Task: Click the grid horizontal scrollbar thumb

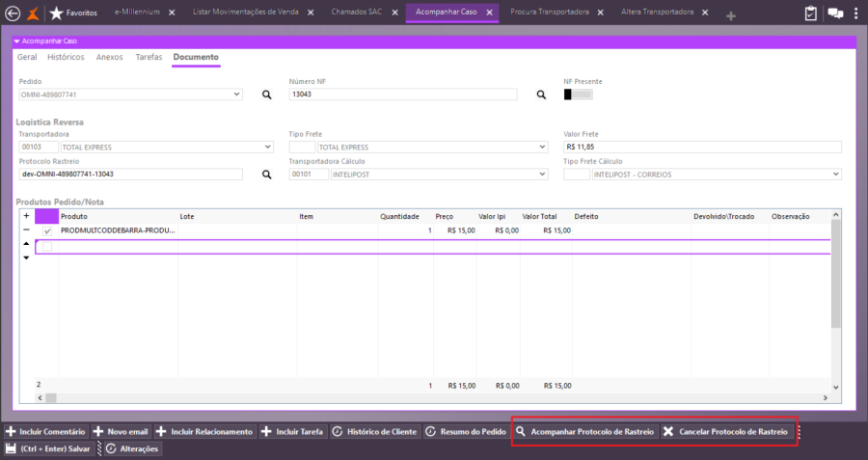Action: pyautogui.click(x=50, y=397)
